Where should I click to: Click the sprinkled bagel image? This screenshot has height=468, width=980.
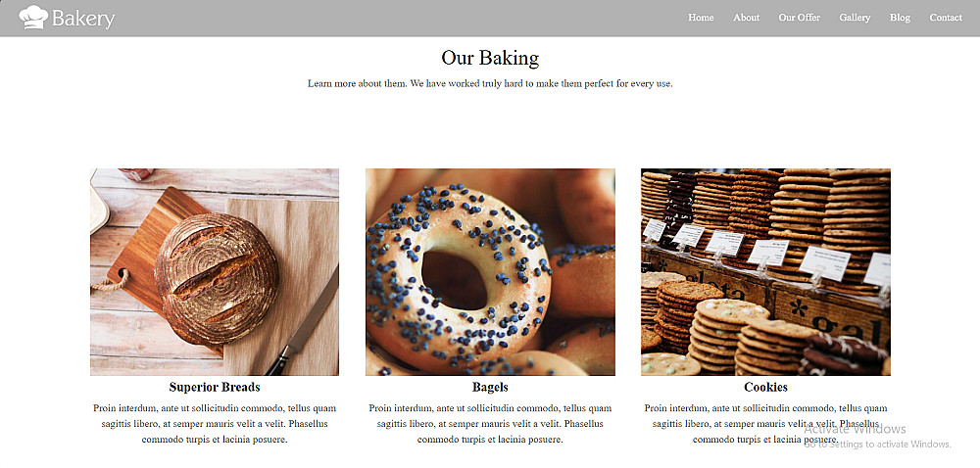(490, 272)
